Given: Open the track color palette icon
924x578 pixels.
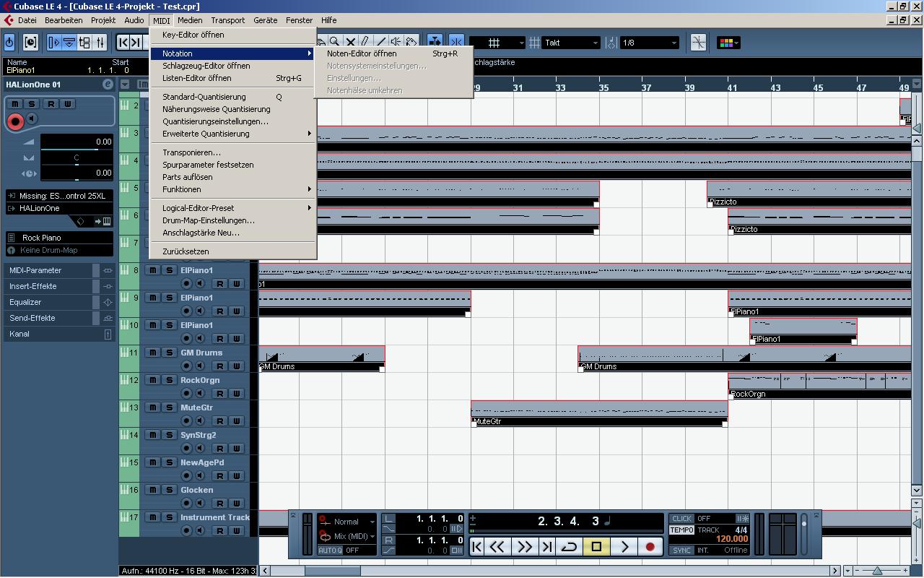Looking at the screenshot, I should (728, 43).
